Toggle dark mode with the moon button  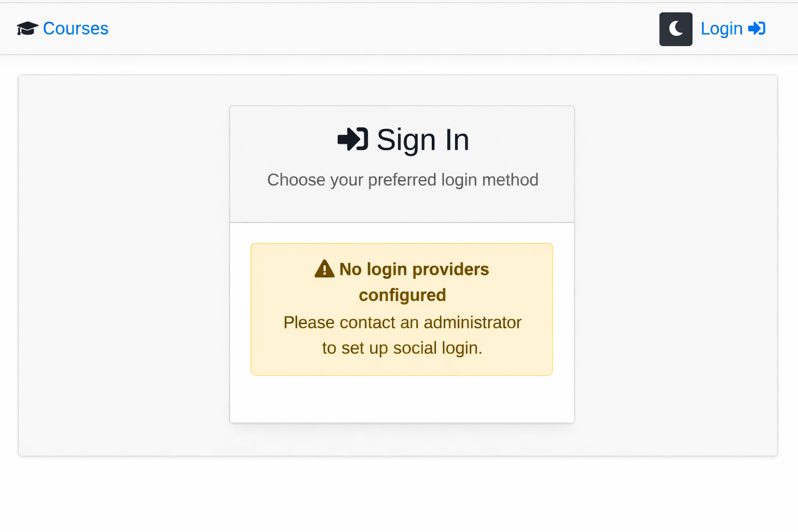click(x=675, y=29)
